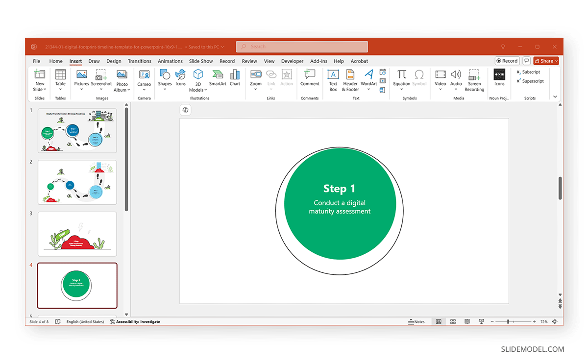Screen dimensions: 588x364
Task: Open the comments pane button
Action: (x=527, y=61)
